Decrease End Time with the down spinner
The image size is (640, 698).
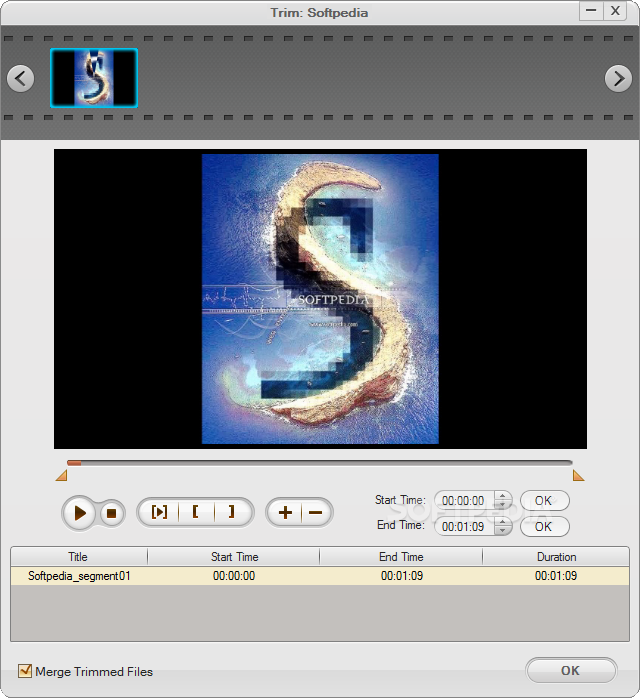(502, 531)
